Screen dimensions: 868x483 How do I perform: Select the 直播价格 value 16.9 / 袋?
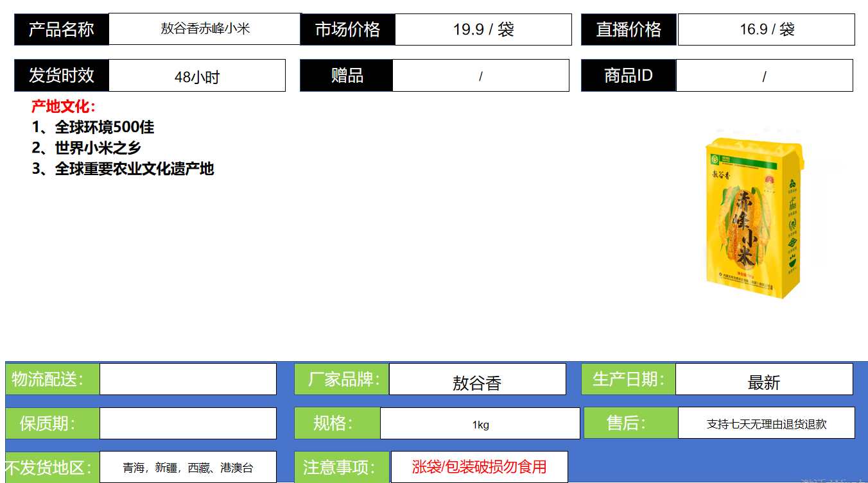[x=766, y=30]
